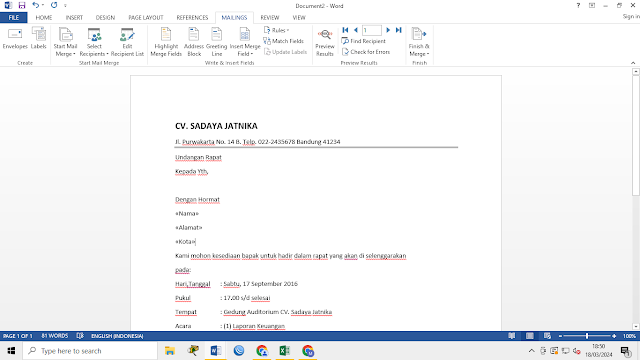Click the record number field

click(x=372, y=30)
